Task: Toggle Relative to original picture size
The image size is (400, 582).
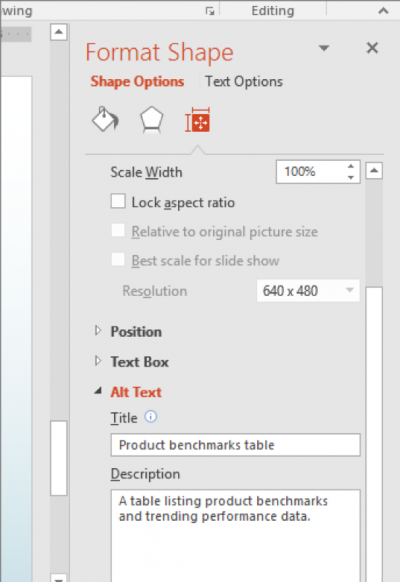Action: click(118, 230)
